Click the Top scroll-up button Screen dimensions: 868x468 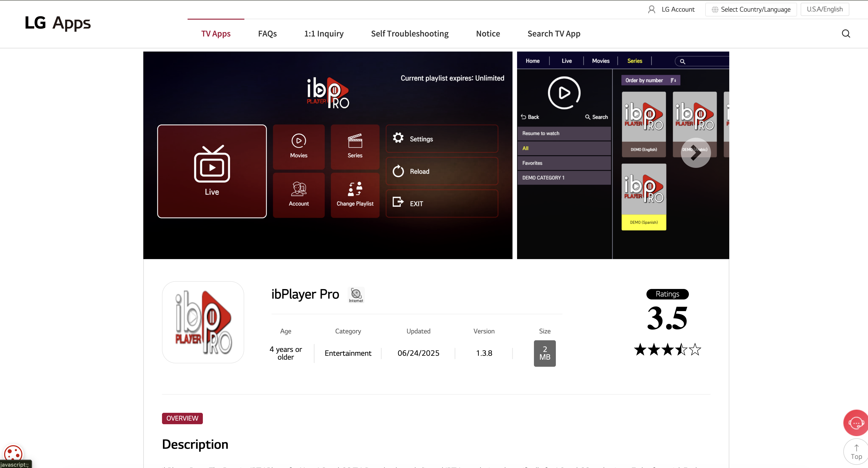(x=856, y=452)
